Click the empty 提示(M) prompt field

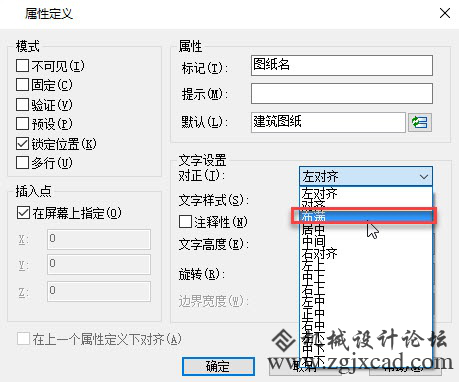342,93
